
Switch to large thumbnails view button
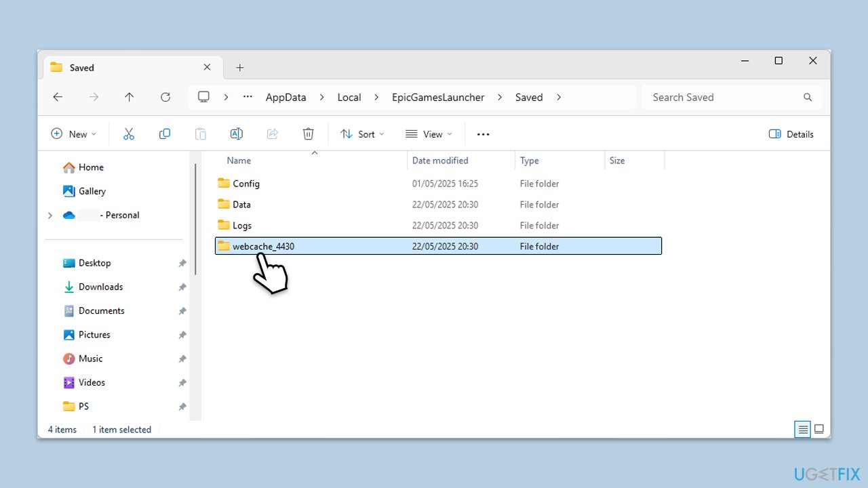pyautogui.click(x=818, y=429)
